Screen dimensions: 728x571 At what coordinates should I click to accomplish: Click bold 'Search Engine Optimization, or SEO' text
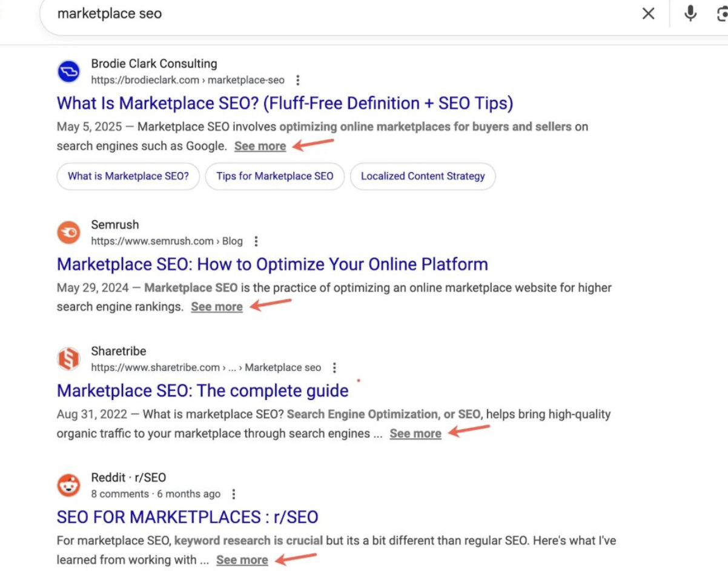point(383,415)
